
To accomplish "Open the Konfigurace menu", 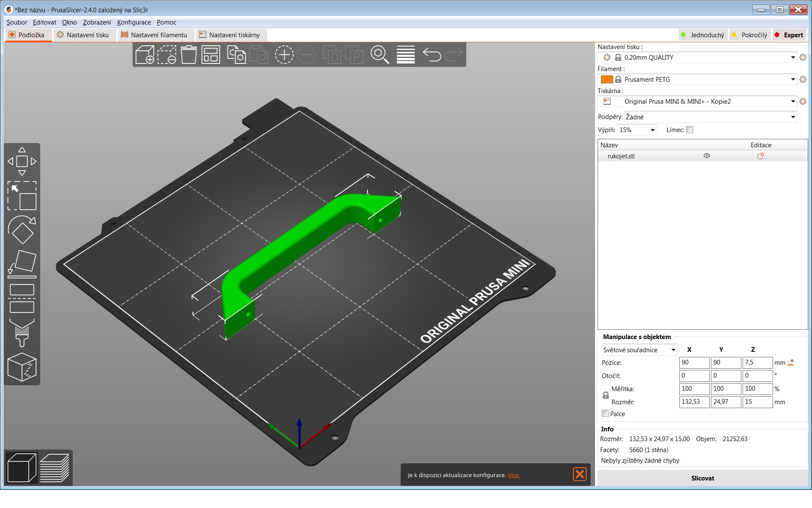I will coord(134,22).
